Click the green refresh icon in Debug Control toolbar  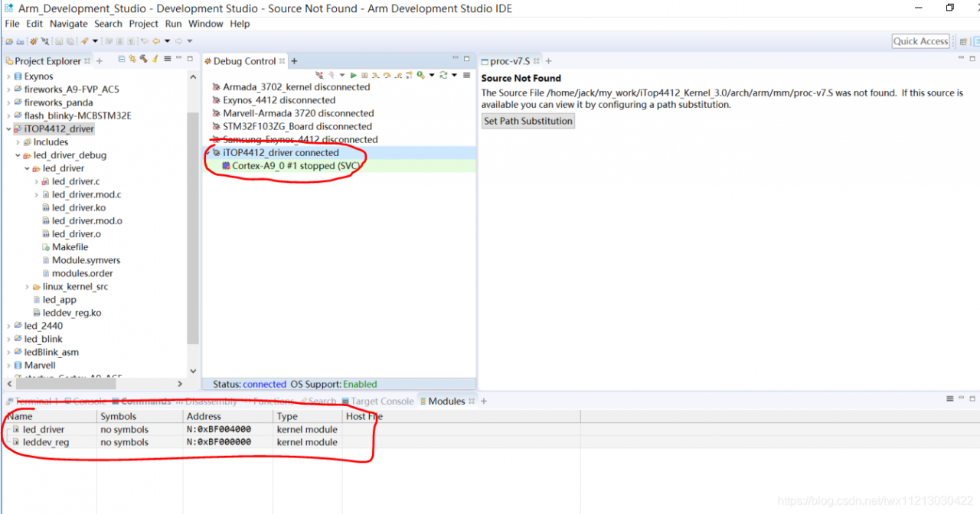click(443, 75)
